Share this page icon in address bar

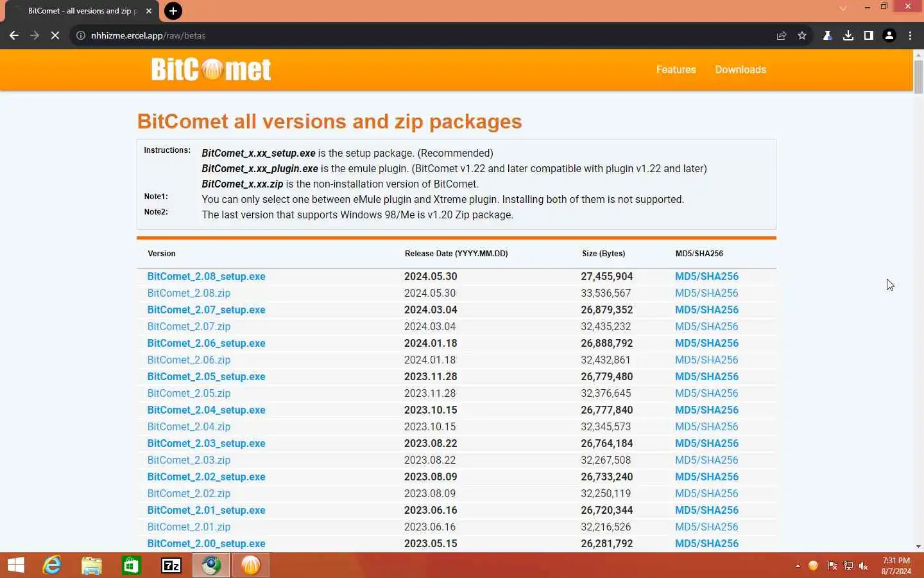click(x=782, y=35)
